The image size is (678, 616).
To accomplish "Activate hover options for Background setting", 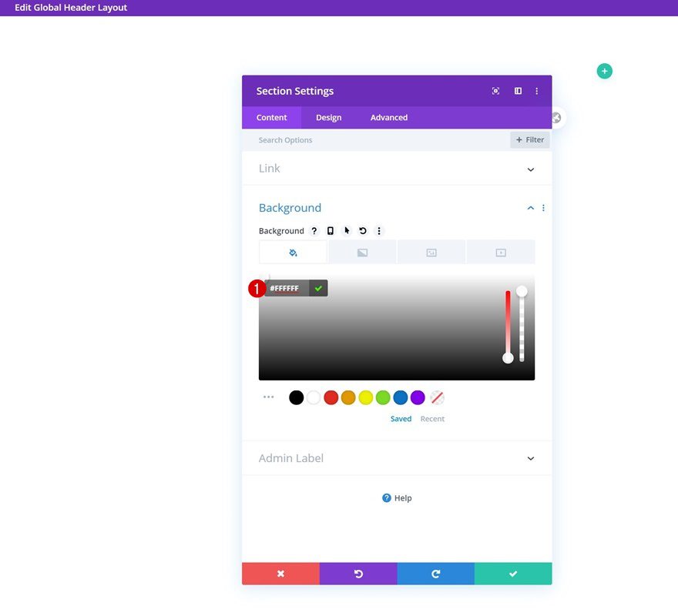I will point(346,230).
